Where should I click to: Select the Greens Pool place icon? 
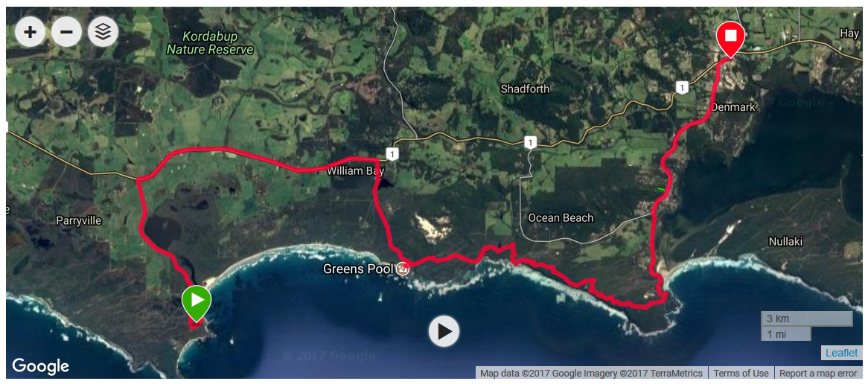403,269
